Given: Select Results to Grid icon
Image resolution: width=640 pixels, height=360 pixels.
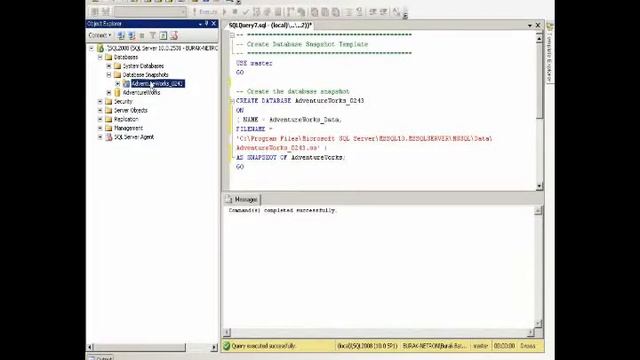Looking at the screenshot, I should (325, 12).
